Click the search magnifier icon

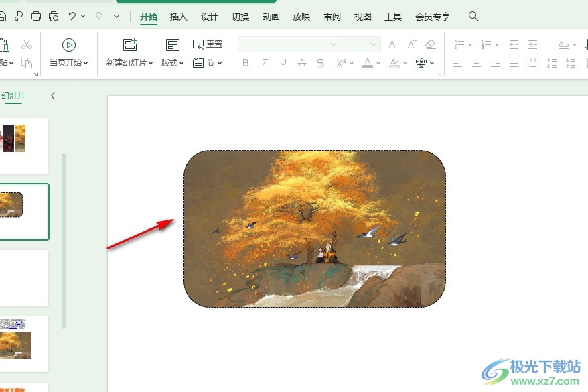pos(473,16)
